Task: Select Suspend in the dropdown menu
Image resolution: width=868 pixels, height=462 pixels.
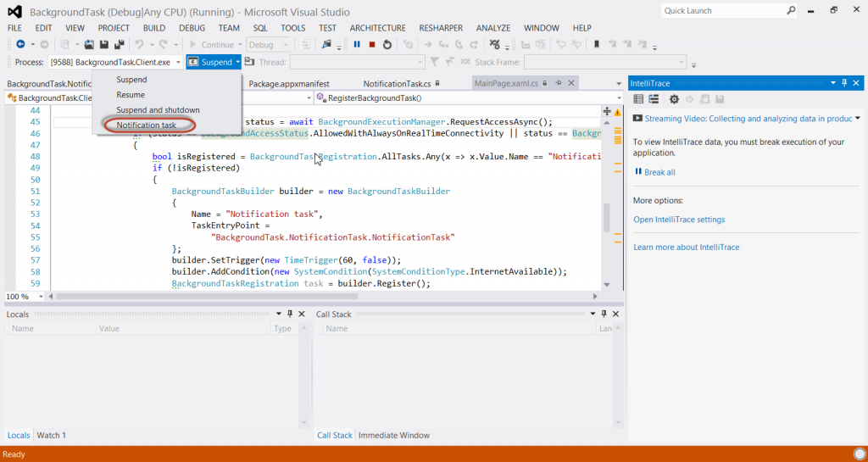Action: point(131,80)
